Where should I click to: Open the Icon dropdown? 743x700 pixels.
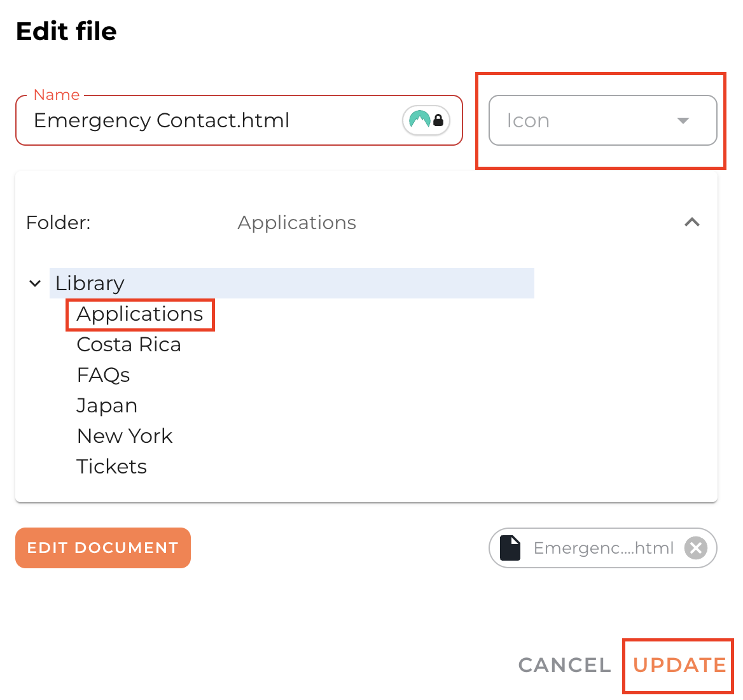point(602,120)
